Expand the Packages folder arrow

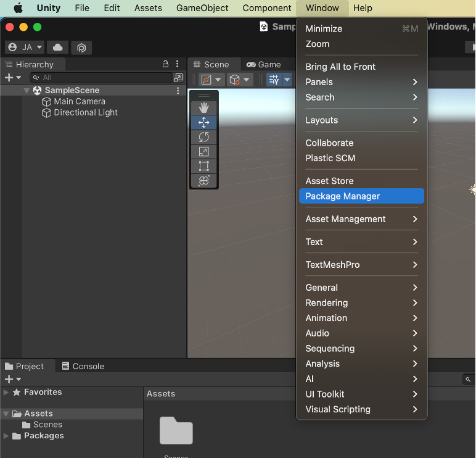coord(6,436)
